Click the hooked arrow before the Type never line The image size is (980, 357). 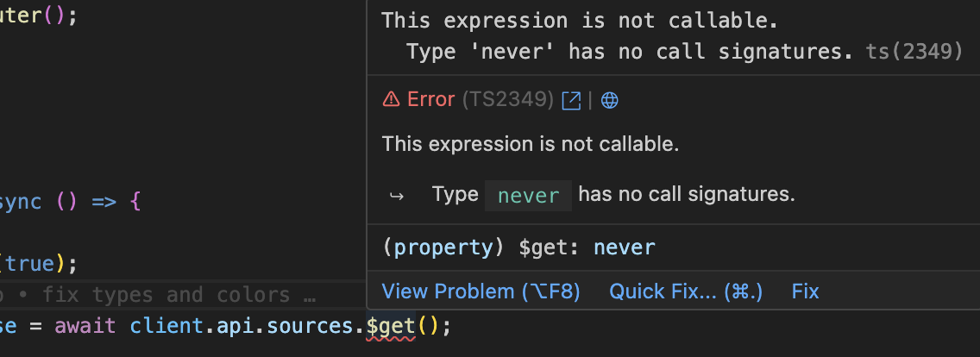[x=397, y=196]
